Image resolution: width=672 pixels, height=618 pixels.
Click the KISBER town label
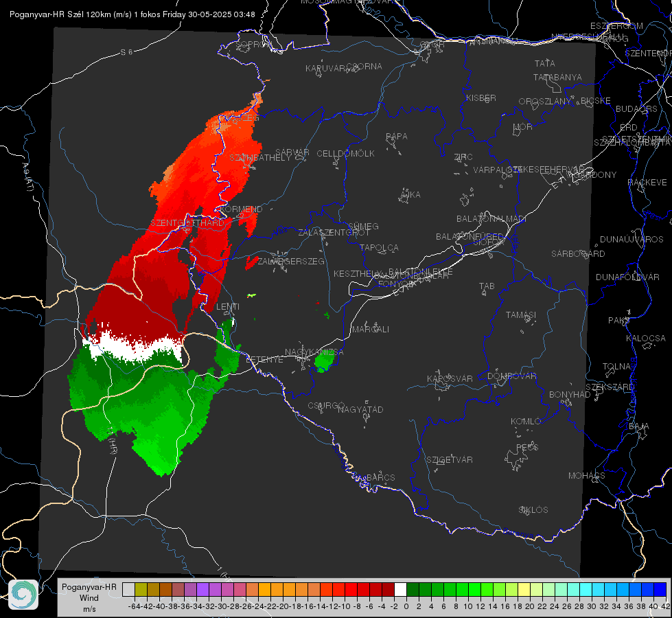click(481, 98)
